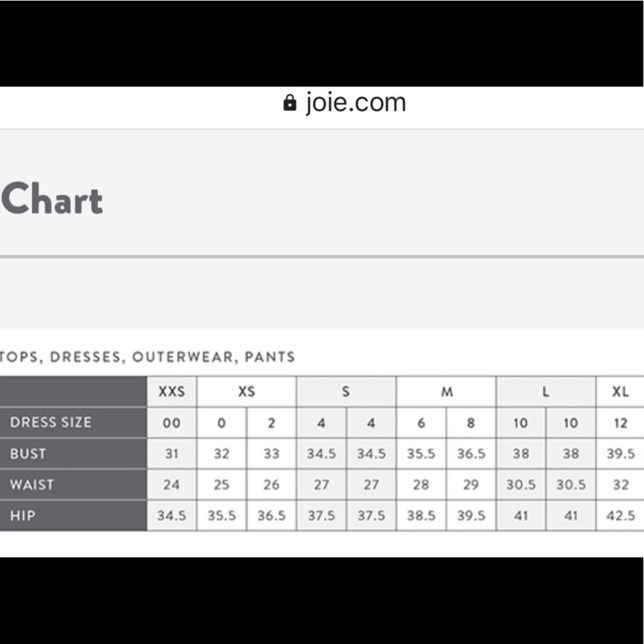The height and width of the screenshot is (644, 644).
Task: Click hip value 42.5 cell
Action: [x=620, y=515]
